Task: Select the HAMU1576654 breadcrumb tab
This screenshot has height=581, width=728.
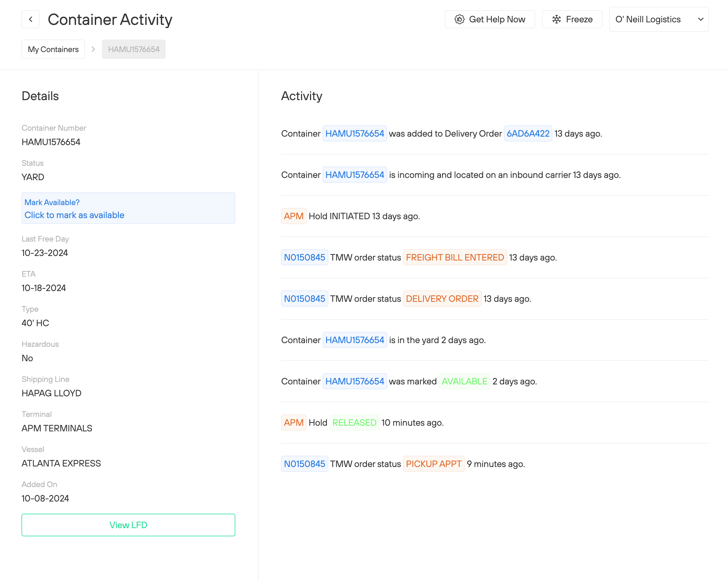Action: pyautogui.click(x=134, y=49)
